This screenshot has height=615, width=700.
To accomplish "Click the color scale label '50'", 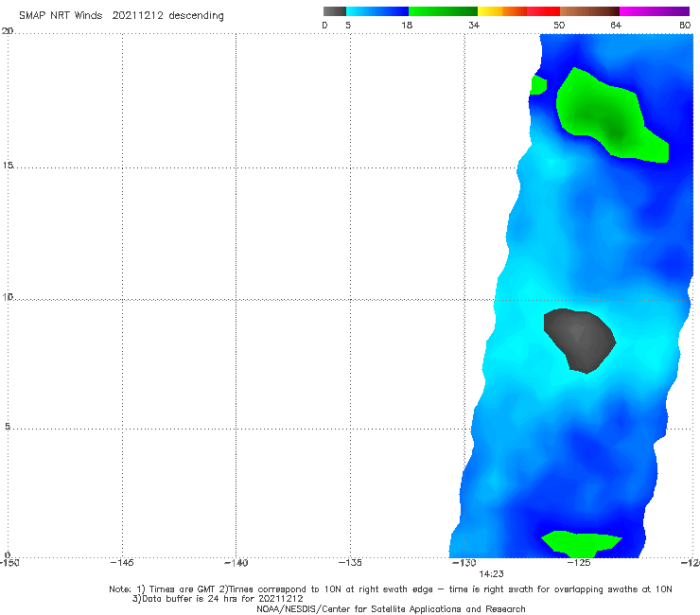I will tap(559, 26).
